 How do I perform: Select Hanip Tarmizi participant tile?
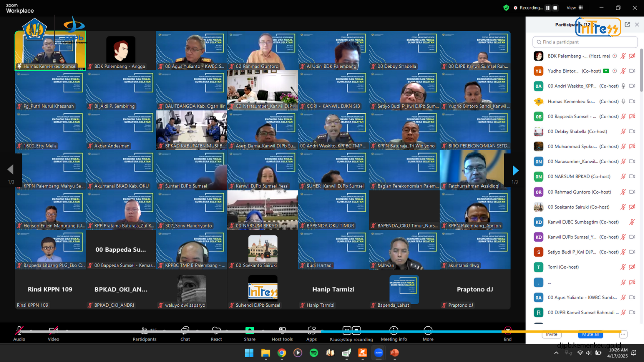(333, 290)
